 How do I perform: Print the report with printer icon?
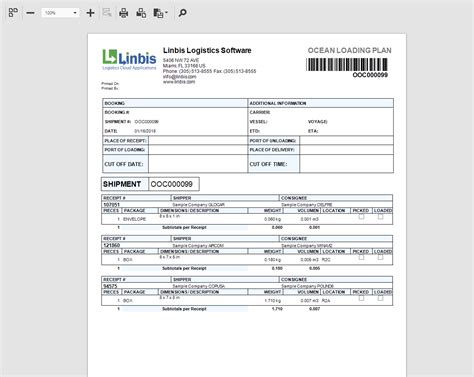click(124, 13)
